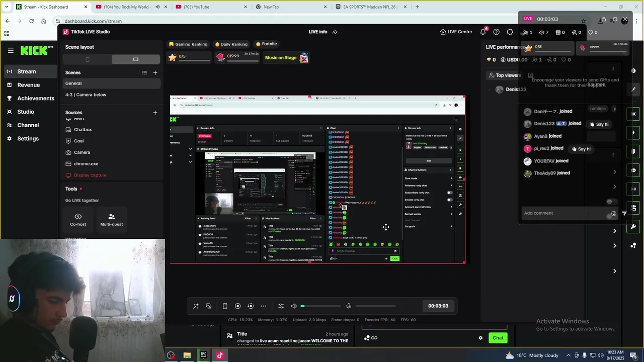Screen dimensions: 644x362
Task: Click the Multi-guest tool button
Action: pyautogui.click(x=111, y=220)
